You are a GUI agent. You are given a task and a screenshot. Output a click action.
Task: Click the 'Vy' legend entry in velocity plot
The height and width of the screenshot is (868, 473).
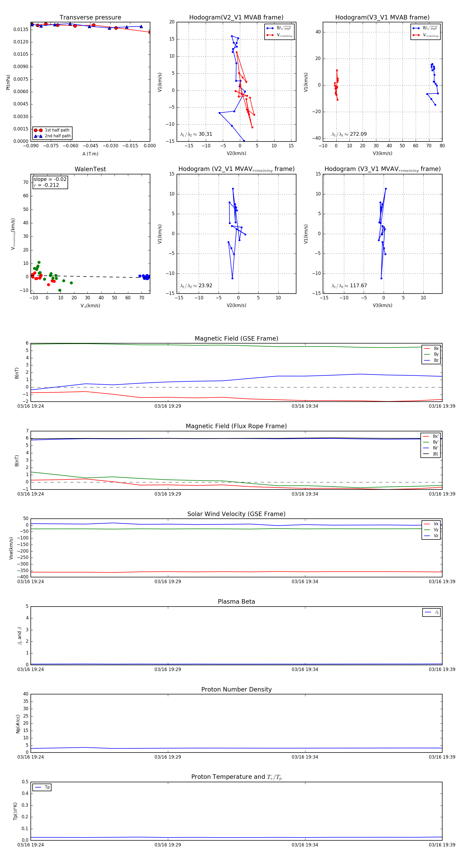(x=431, y=530)
